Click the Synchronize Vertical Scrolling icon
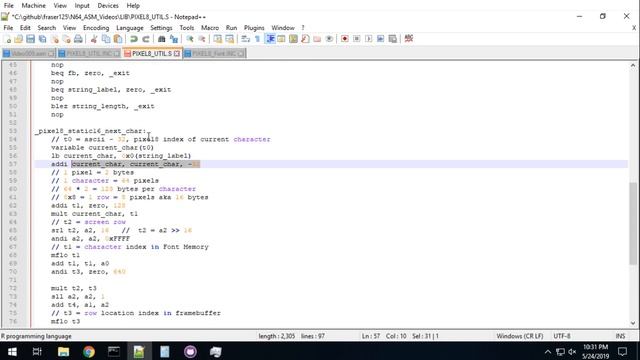Screen dimensions: 640x360 pyautogui.click(x=218, y=39)
